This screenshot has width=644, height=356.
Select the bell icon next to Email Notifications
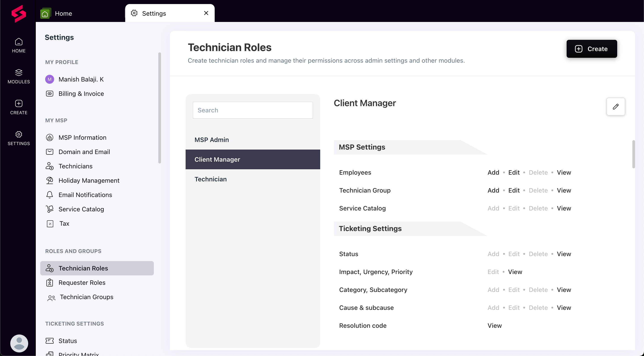pos(49,195)
